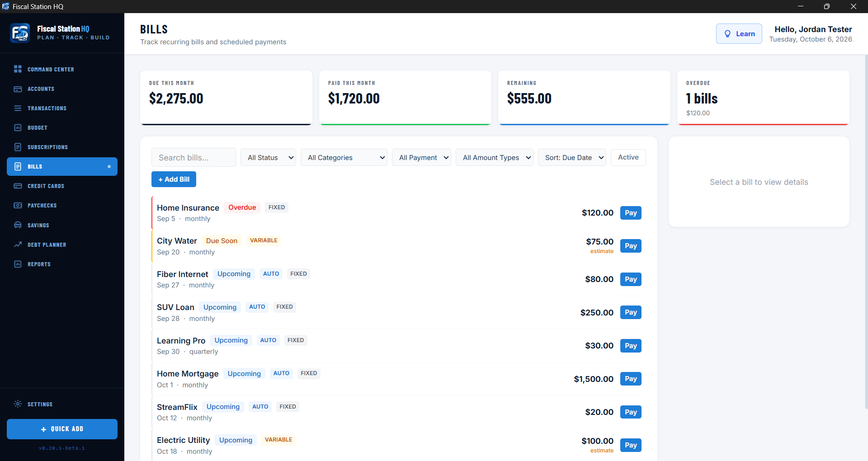Viewport: 868px width, 461px height.
Task: Pay the Home Mortgage bill
Action: tap(631, 379)
